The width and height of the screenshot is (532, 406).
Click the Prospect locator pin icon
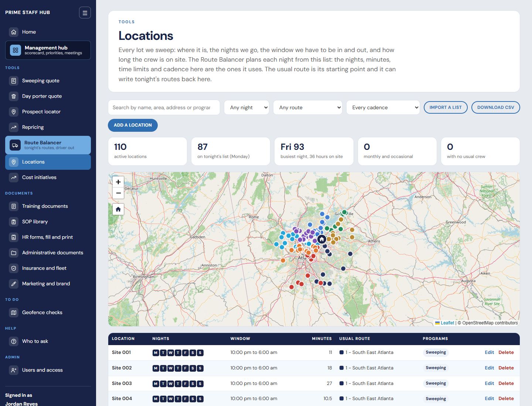coord(14,112)
